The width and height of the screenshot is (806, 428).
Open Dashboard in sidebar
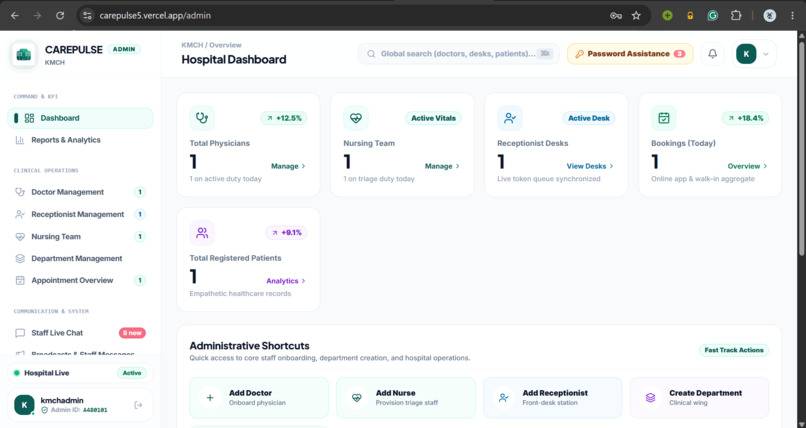point(80,118)
